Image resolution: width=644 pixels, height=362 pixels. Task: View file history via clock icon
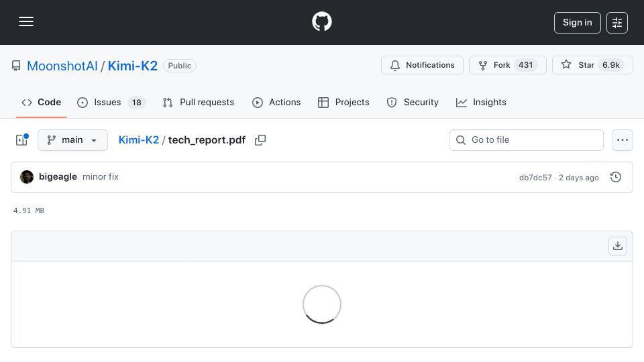tap(616, 177)
